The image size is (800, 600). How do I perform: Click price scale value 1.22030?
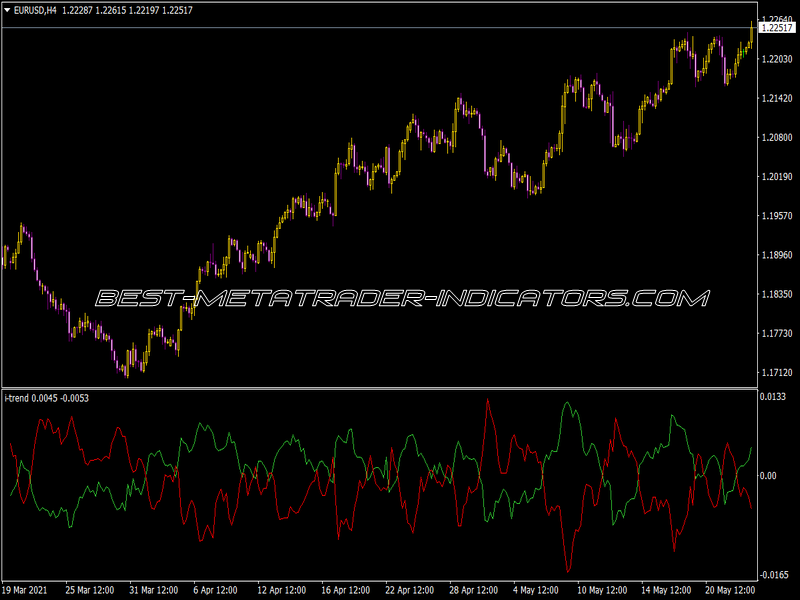[x=777, y=59]
